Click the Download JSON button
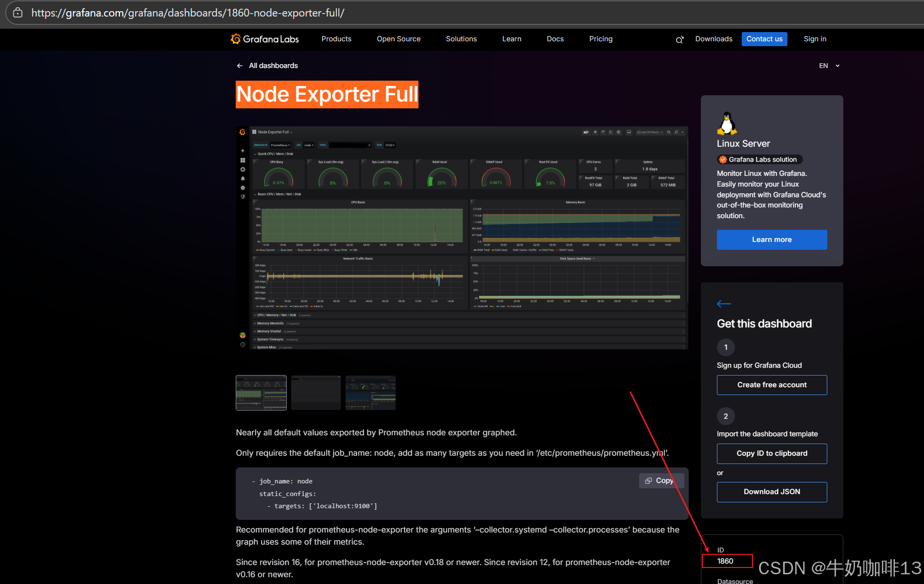This screenshot has height=584, width=924. pyautogui.click(x=772, y=492)
